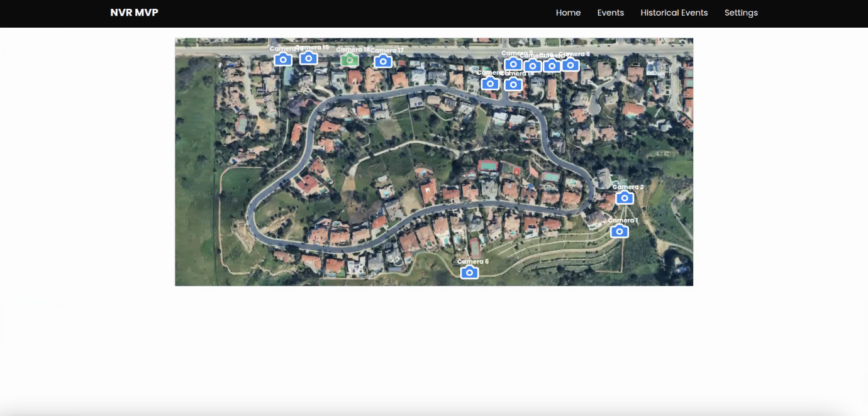Select the Camera 2 camera icon

625,197
